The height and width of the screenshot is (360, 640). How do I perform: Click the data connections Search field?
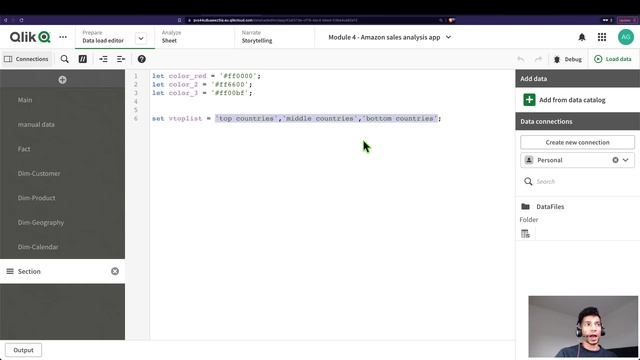pos(577,182)
